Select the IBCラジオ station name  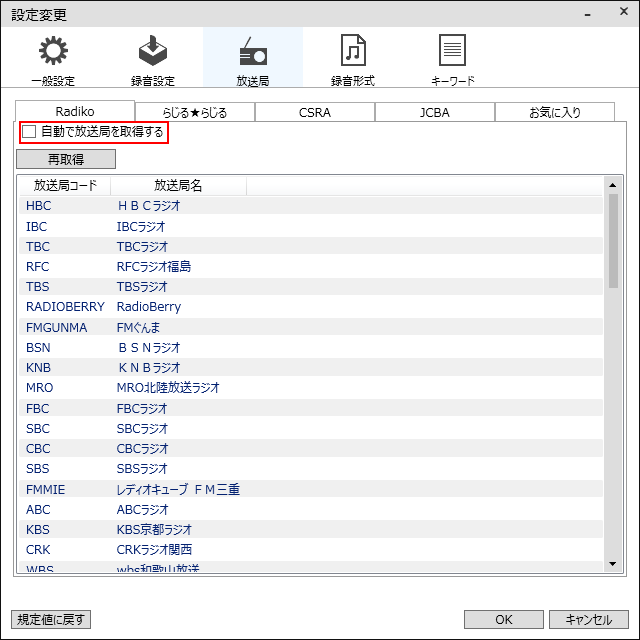tap(141, 227)
